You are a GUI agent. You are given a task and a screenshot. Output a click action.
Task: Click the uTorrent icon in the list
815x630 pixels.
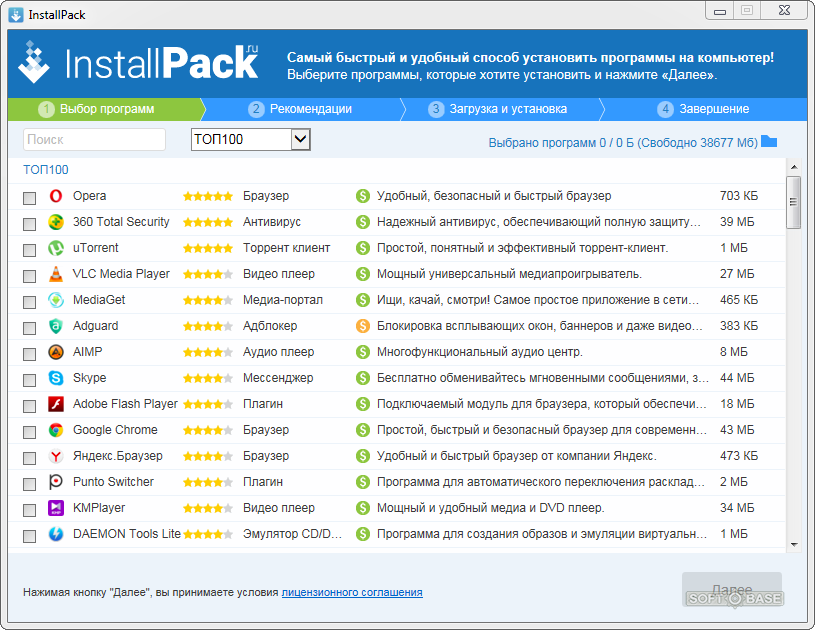tap(56, 248)
